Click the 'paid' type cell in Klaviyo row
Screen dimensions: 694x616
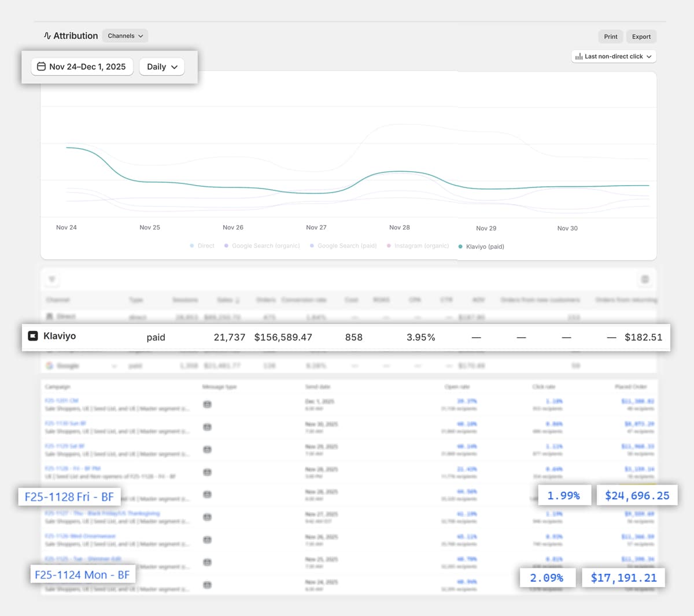tap(156, 337)
